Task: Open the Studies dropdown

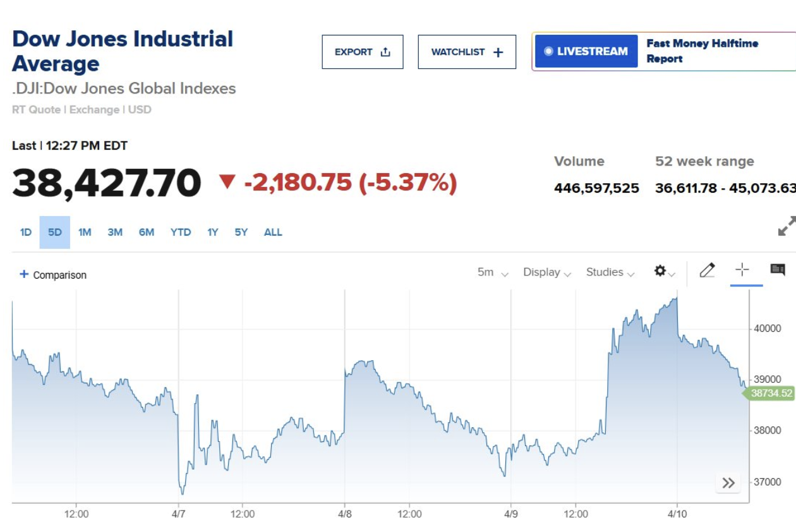Action: [610, 272]
